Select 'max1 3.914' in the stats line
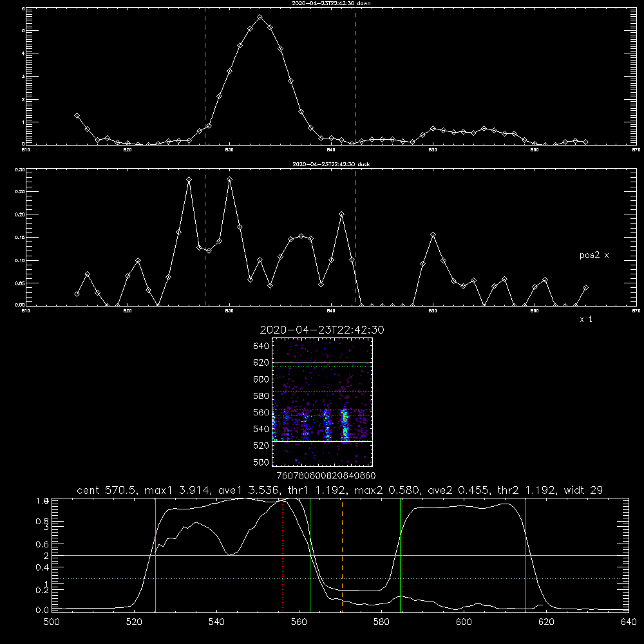Image resolution: width=644 pixels, height=644 pixels. 176,490
